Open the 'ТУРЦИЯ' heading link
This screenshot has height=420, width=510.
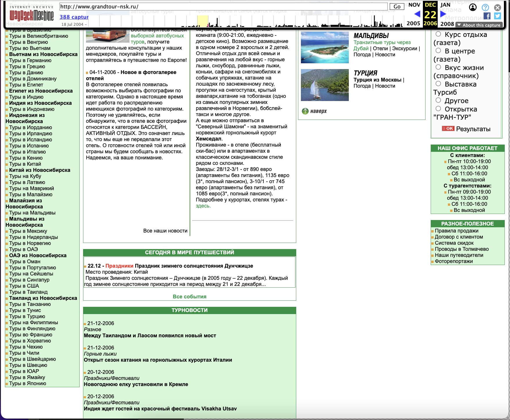(365, 73)
